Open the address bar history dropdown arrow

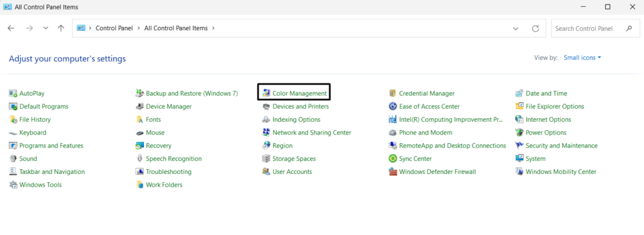click(516, 29)
